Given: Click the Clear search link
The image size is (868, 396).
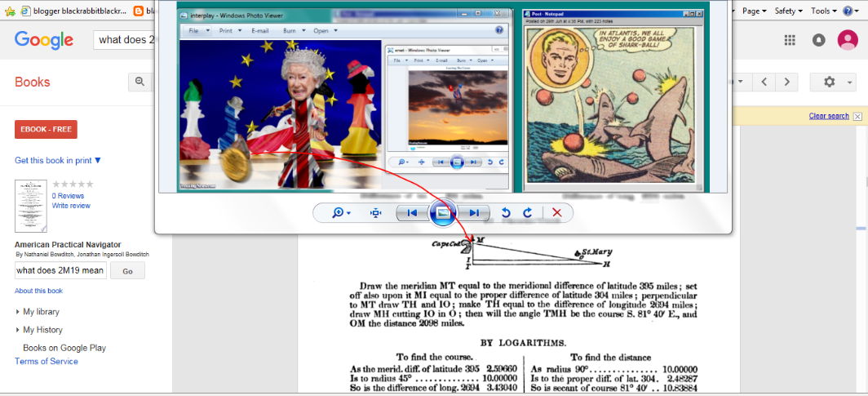Looking at the screenshot, I should pos(829,116).
